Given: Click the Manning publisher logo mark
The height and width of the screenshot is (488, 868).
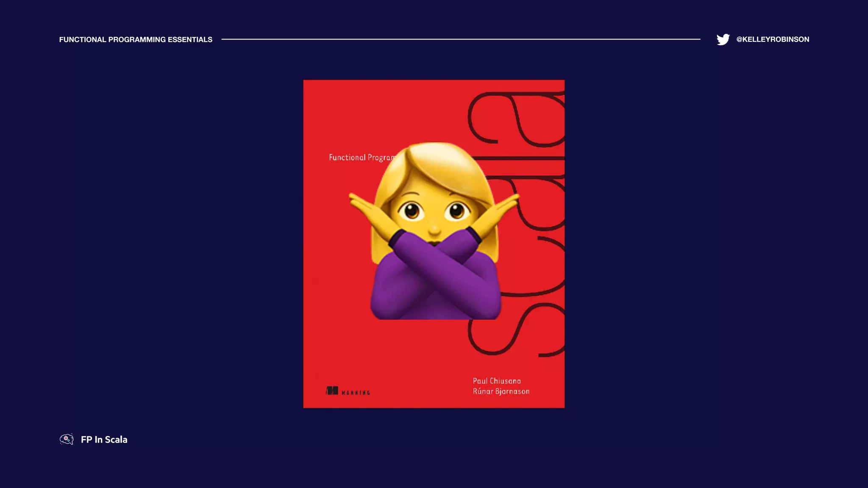Looking at the screenshot, I should coord(332,391).
